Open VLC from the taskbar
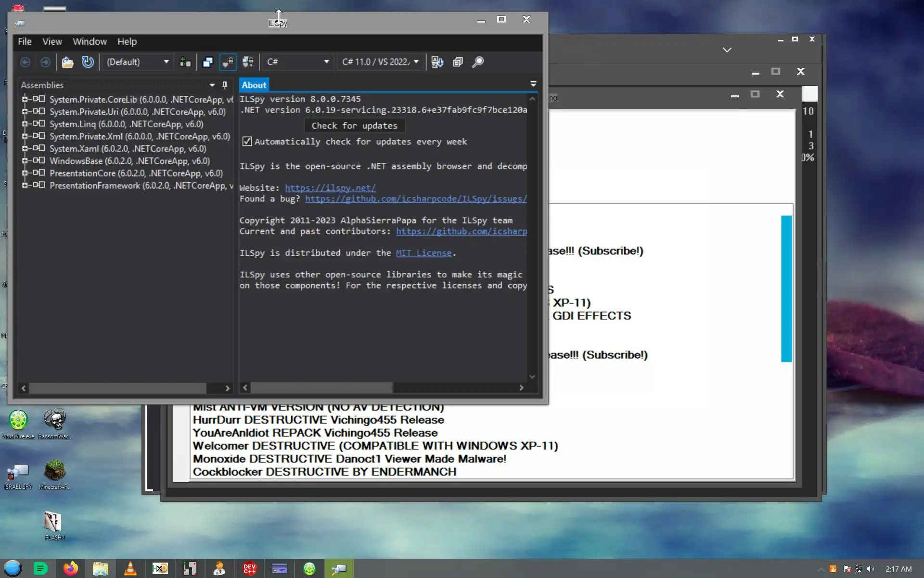Image resolution: width=924 pixels, height=578 pixels. click(130, 568)
